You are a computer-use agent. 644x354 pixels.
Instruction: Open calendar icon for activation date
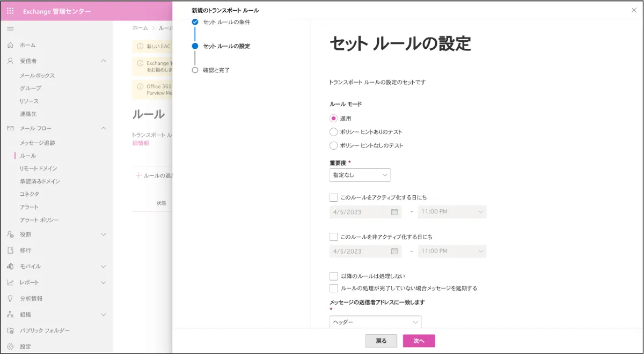coord(394,212)
